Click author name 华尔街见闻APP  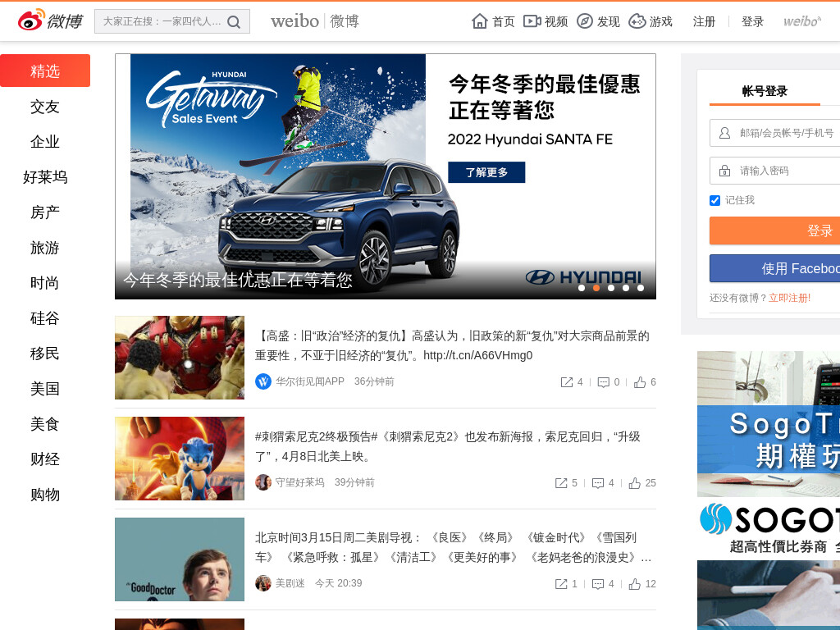pyautogui.click(x=309, y=381)
